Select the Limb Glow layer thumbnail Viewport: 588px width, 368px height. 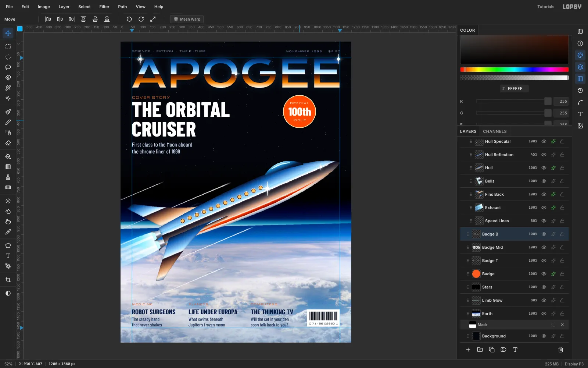476,300
